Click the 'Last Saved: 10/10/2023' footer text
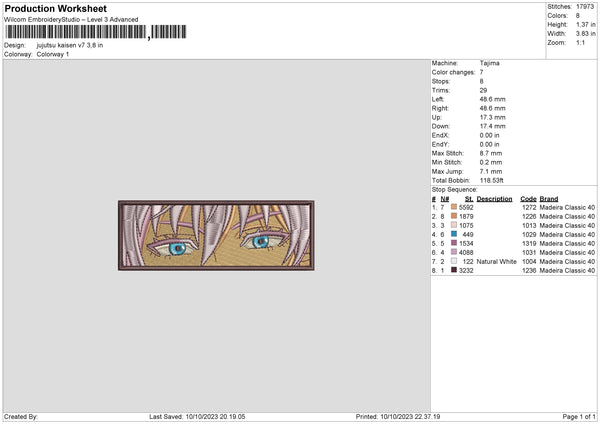 coord(197,417)
